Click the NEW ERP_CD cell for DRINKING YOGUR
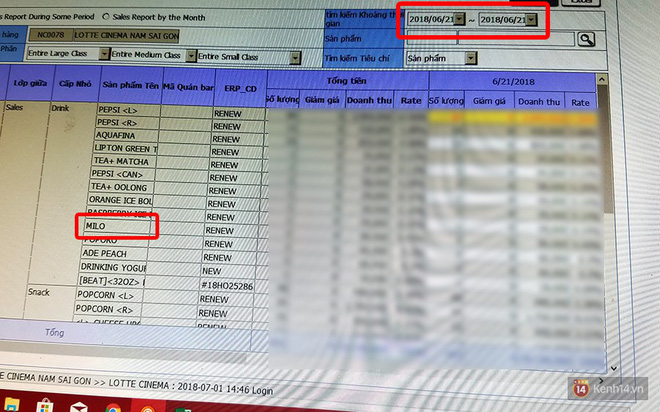Viewport: 660px width, 412px height. [x=228, y=271]
